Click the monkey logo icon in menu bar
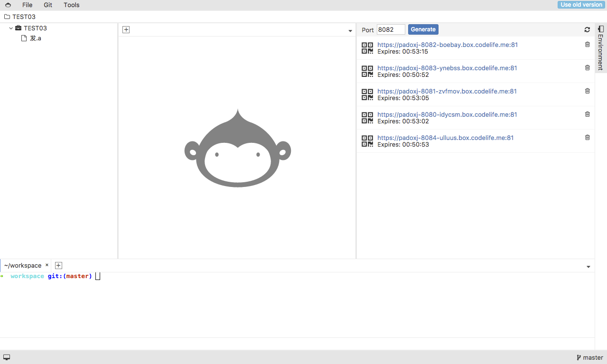This screenshot has width=607, height=364. (8, 5)
